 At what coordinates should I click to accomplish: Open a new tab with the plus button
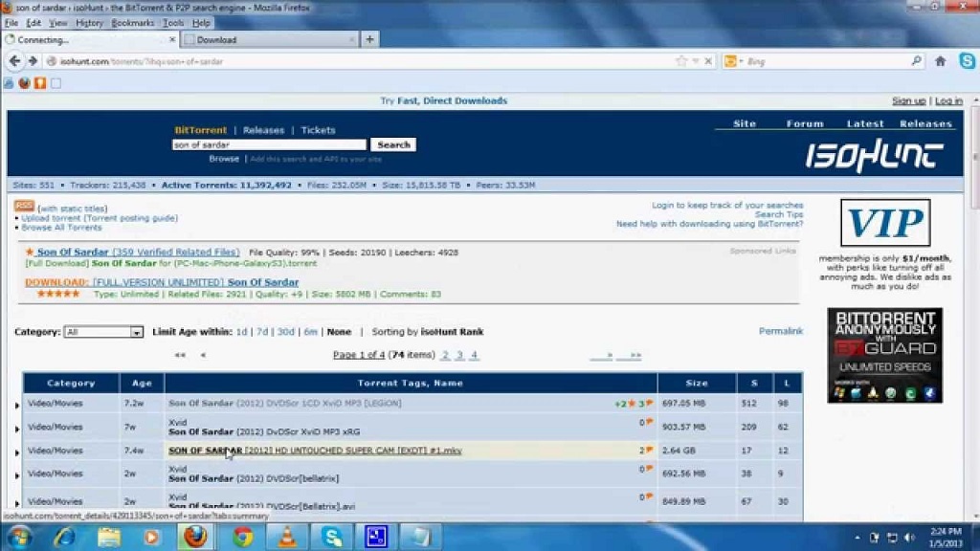[x=370, y=39]
